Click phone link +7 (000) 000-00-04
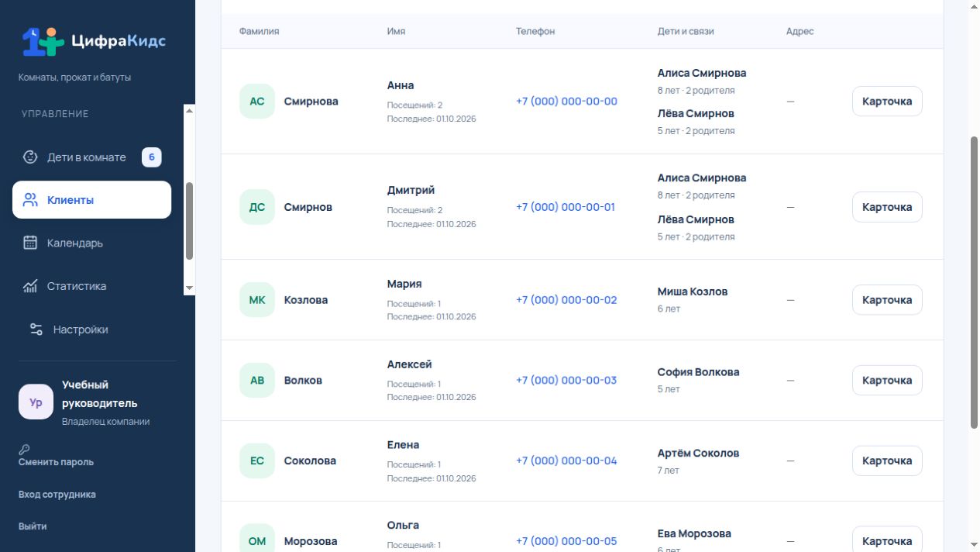Viewport: 980px width, 552px height. point(566,461)
